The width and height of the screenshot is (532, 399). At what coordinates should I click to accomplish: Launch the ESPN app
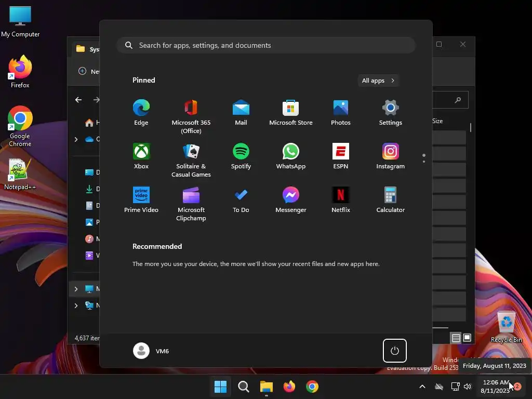pyautogui.click(x=341, y=156)
